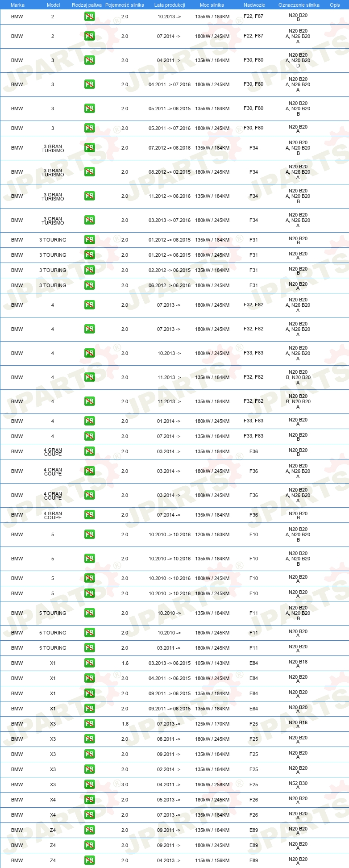Image resolution: width=349 pixels, height=868 pixels.
Task: Click fuel icon in Z4 09.2011 180kW row
Action: coord(89,845)
